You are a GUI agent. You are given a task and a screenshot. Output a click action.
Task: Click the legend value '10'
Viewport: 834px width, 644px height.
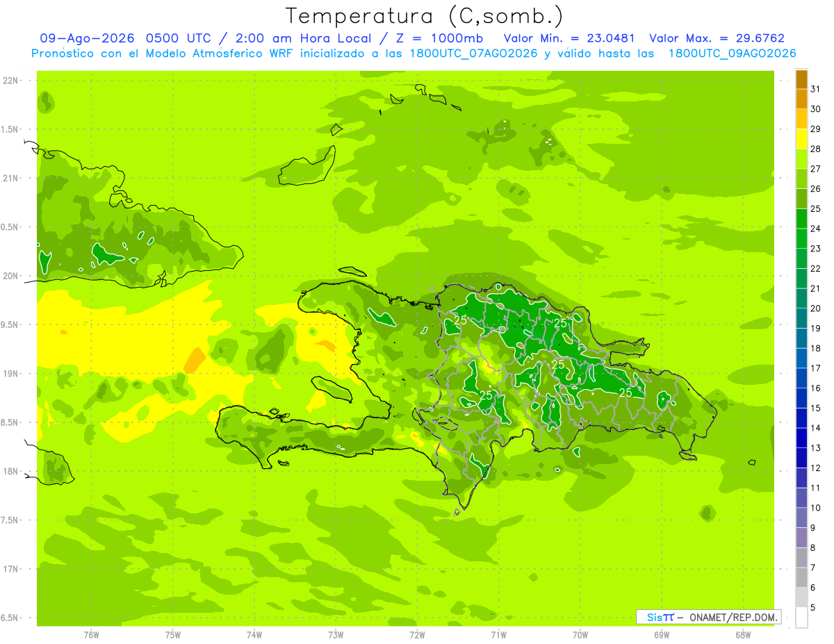point(816,508)
